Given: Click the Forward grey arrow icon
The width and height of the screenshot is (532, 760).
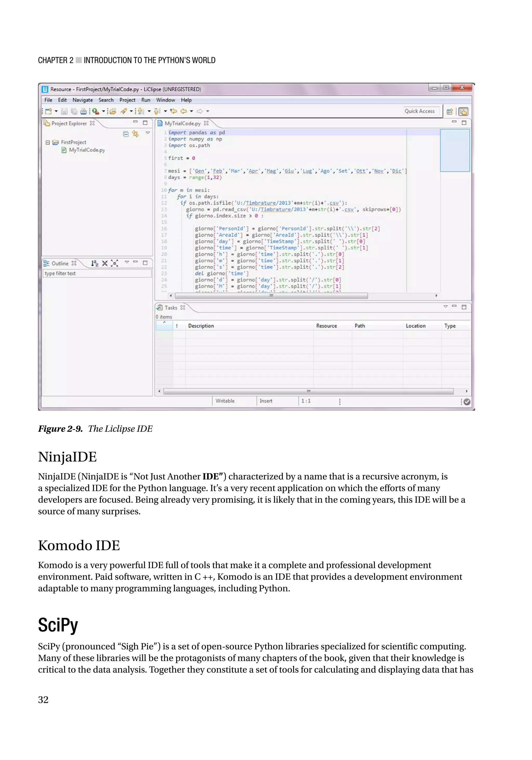Looking at the screenshot, I should (x=200, y=111).
